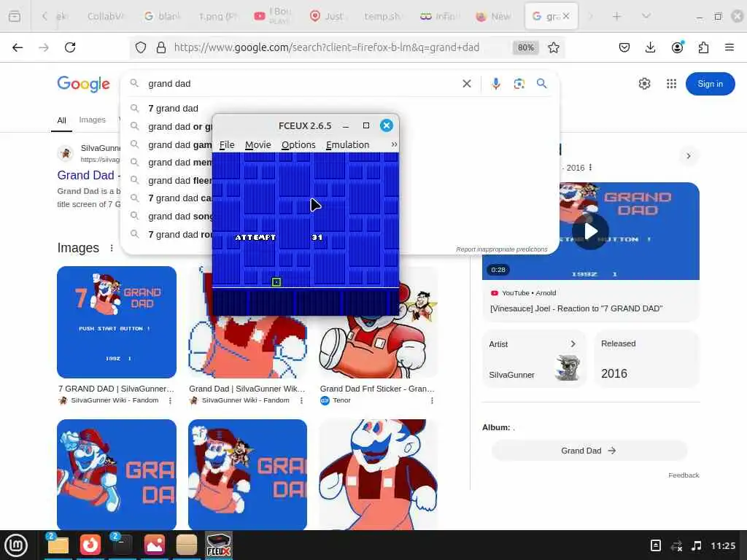Screen dimensions: 747x560
Task: Search by image with Lens icon
Action: pos(519,84)
